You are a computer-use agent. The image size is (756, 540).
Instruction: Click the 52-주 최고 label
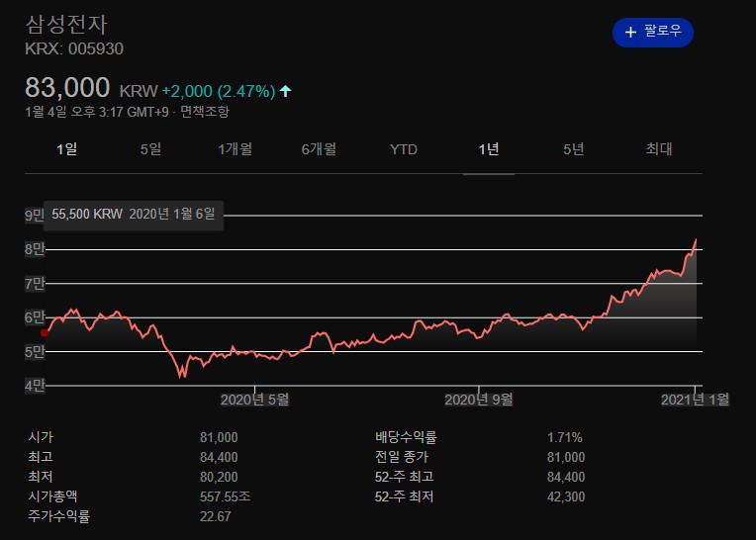point(404,477)
